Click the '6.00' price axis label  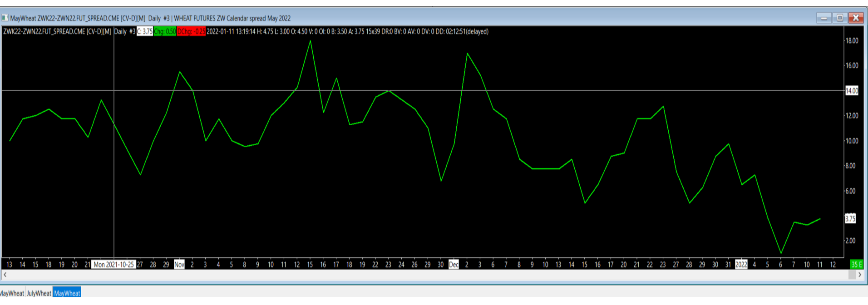pyautogui.click(x=850, y=192)
